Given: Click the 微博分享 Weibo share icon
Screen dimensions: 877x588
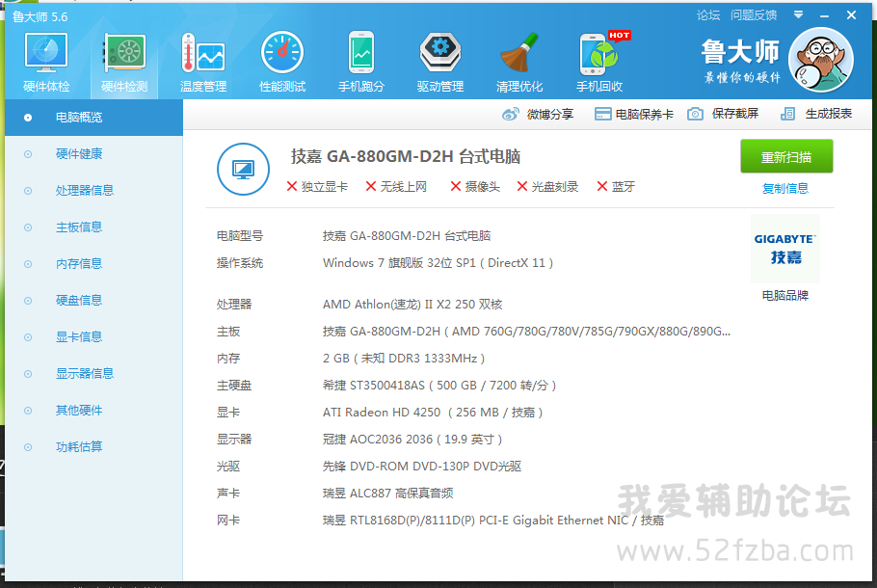Looking at the screenshot, I should click(511, 114).
